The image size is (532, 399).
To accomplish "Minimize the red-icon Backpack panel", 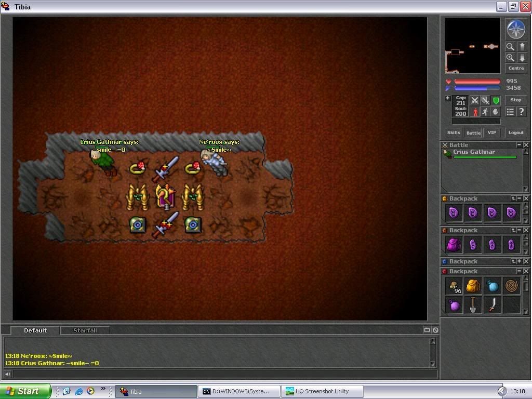I will (x=519, y=271).
